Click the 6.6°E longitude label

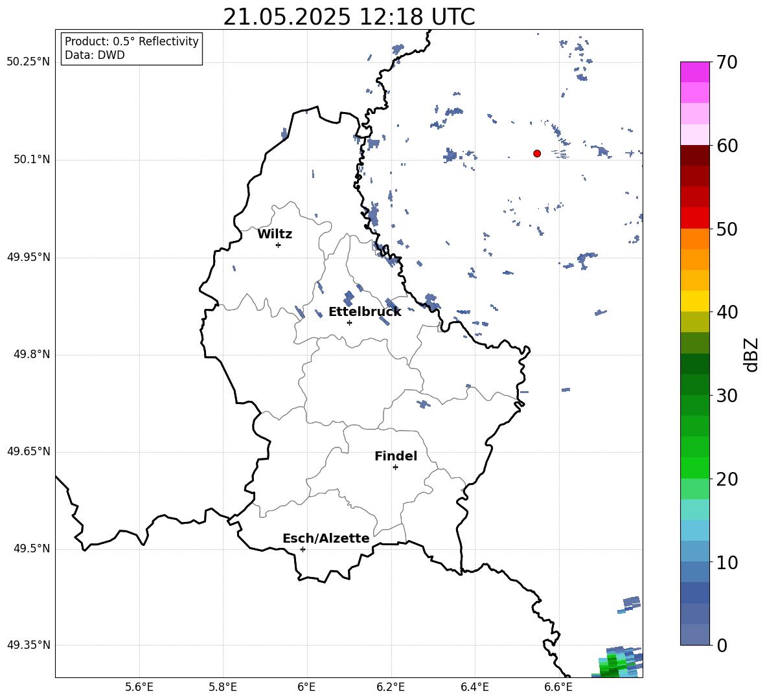coord(558,687)
